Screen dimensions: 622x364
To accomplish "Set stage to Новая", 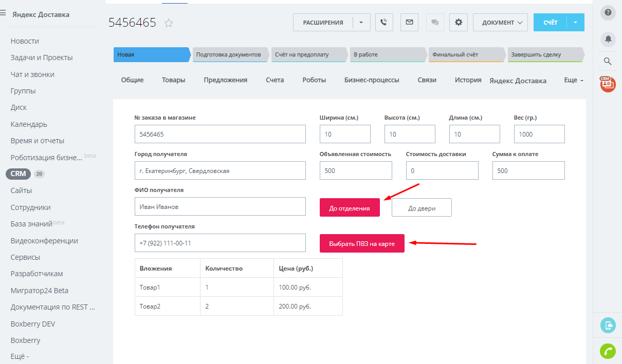I will (x=152, y=54).
